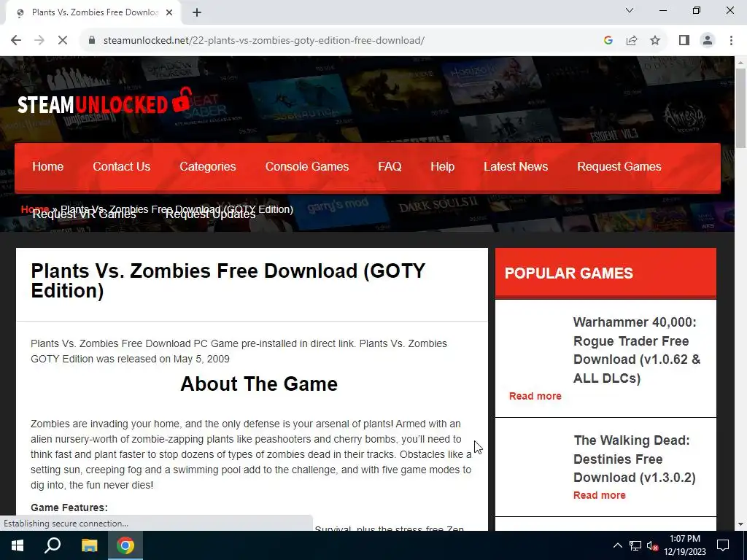Click the browser forward arrow

39,41
